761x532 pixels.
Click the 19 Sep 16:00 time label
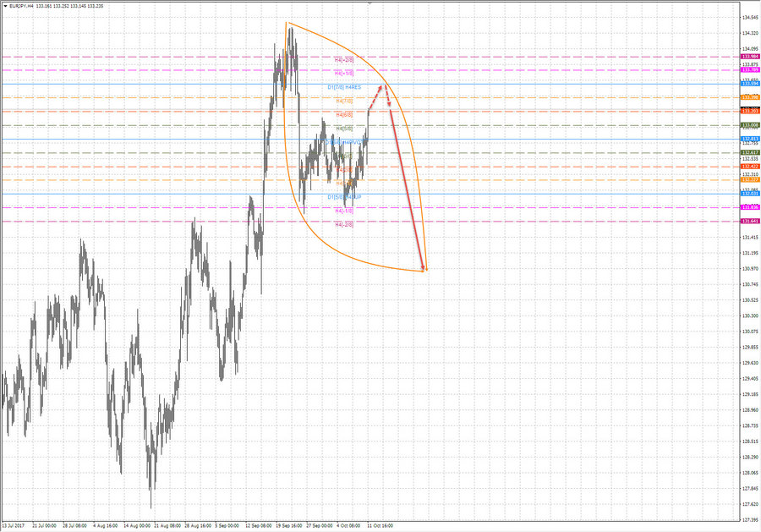[x=289, y=526]
